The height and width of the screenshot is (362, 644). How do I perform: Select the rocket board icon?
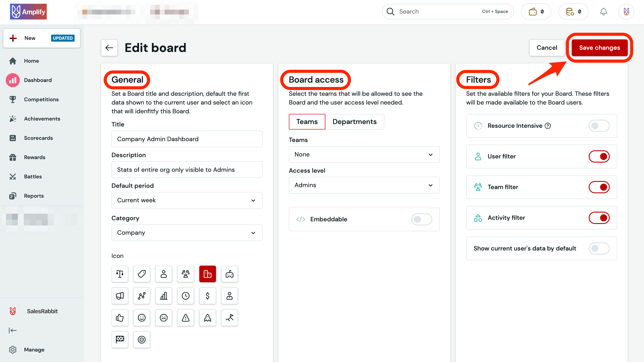point(207,318)
